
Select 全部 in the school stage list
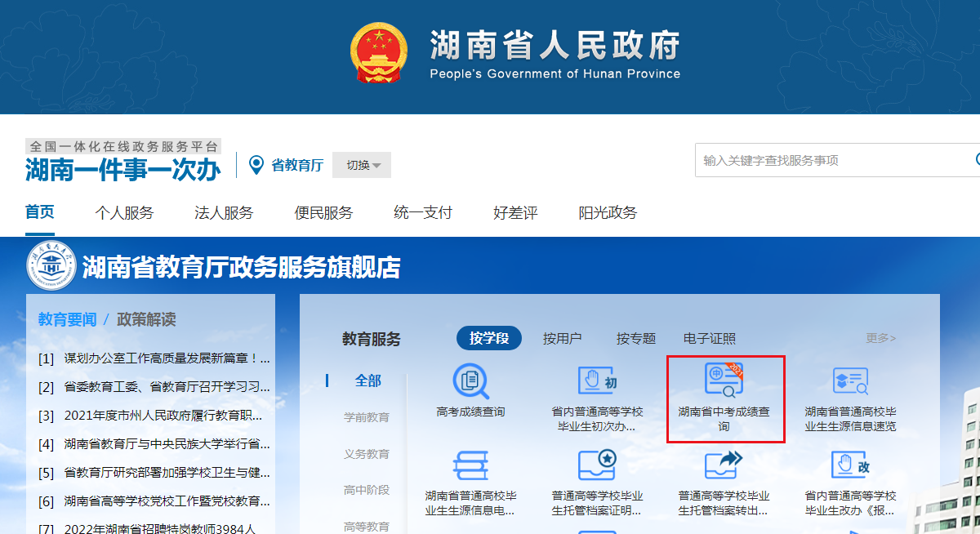368,380
